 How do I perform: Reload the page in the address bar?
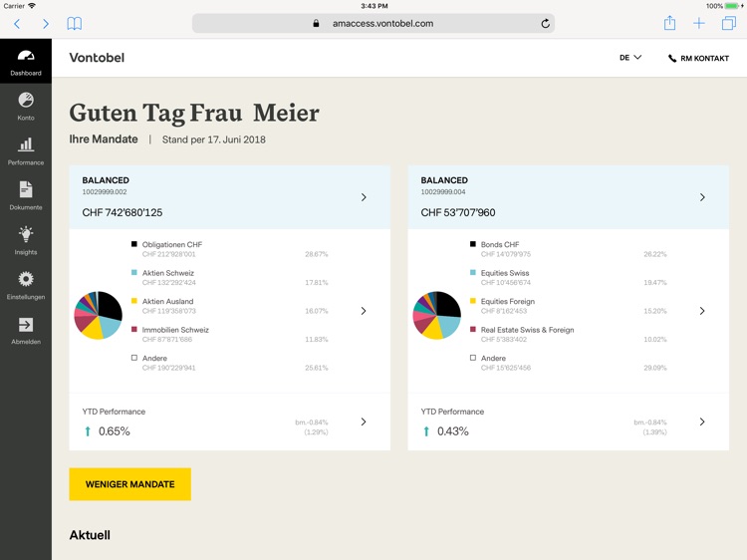545,23
